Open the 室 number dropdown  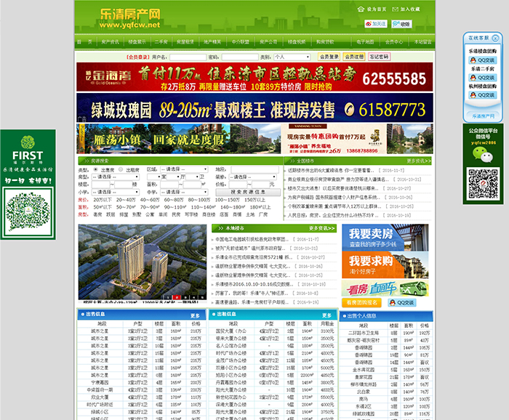tap(154, 177)
